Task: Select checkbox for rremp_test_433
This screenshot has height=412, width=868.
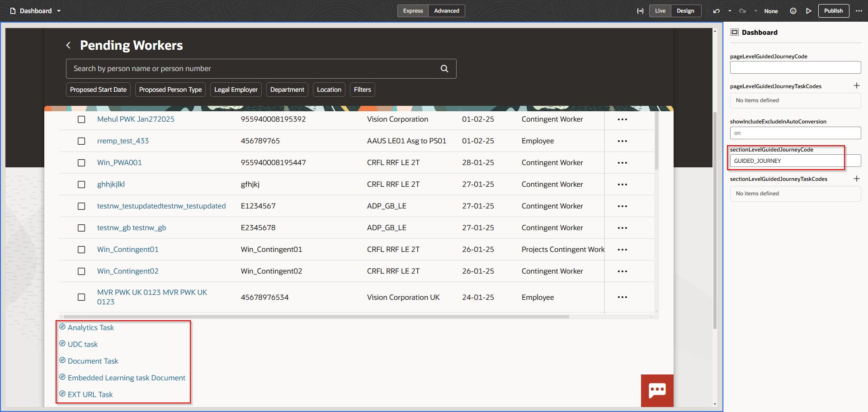Action: (x=81, y=141)
